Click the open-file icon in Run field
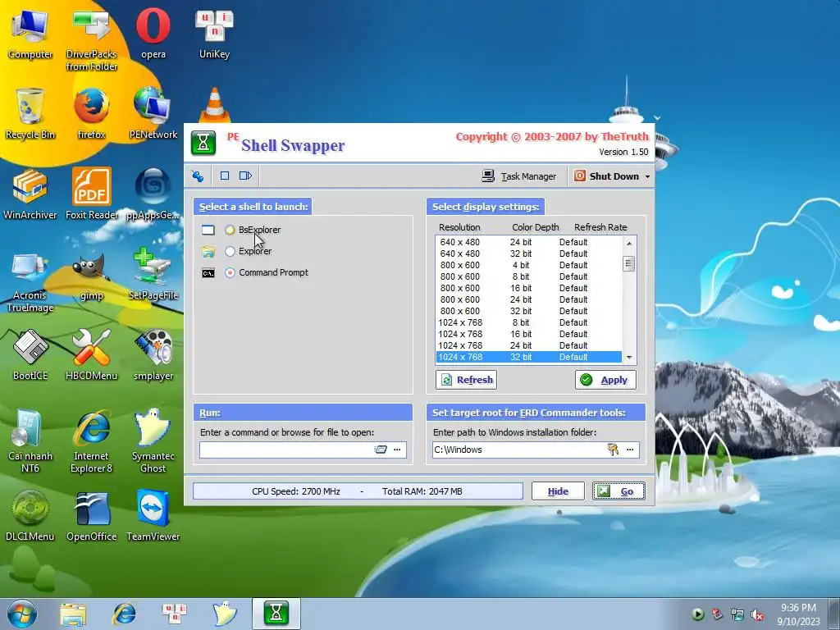The width and height of the screenshot is (840, 630). 381,450
